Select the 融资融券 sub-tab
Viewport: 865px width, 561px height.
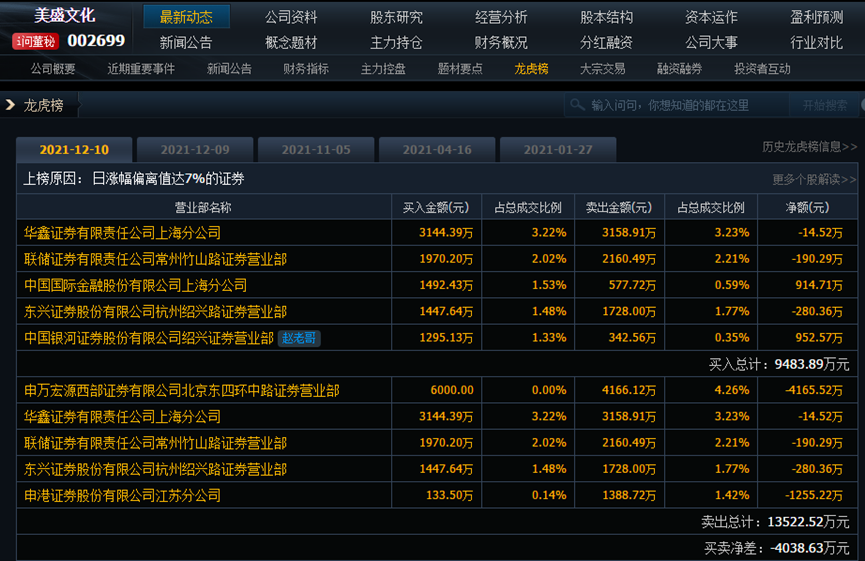(x=679, y=69)
